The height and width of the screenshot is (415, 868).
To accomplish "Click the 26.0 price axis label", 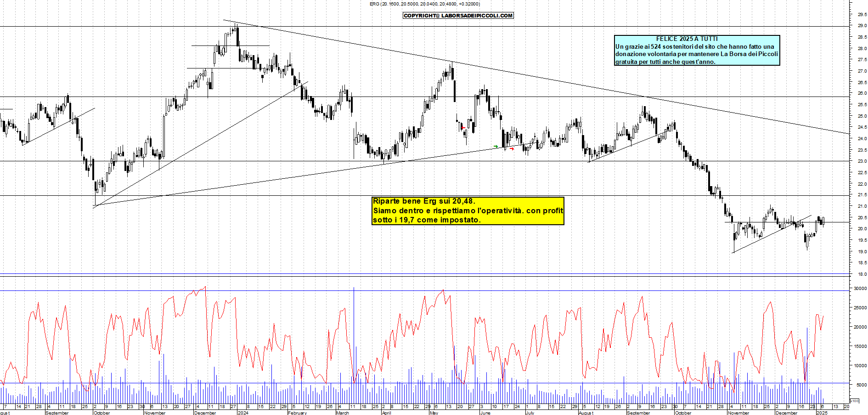I will (862, 93).
